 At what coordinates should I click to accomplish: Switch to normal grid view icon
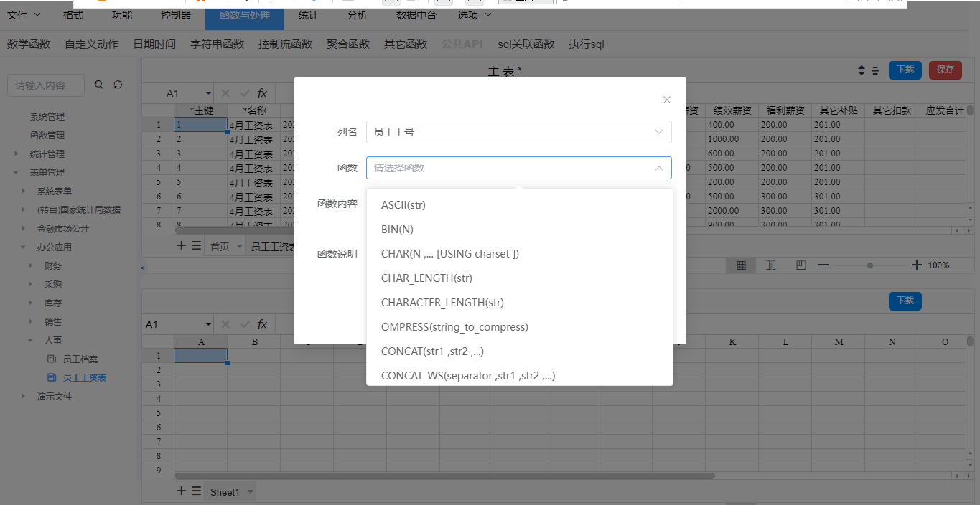[741, 265]
